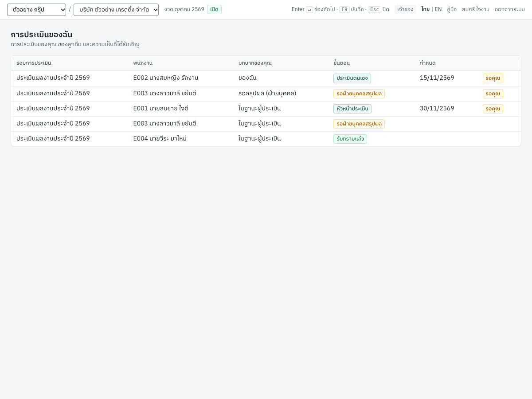Screen dimensions: 532x399
Task: Click the due date "15/11/2569"
Action: click(437, 78)
